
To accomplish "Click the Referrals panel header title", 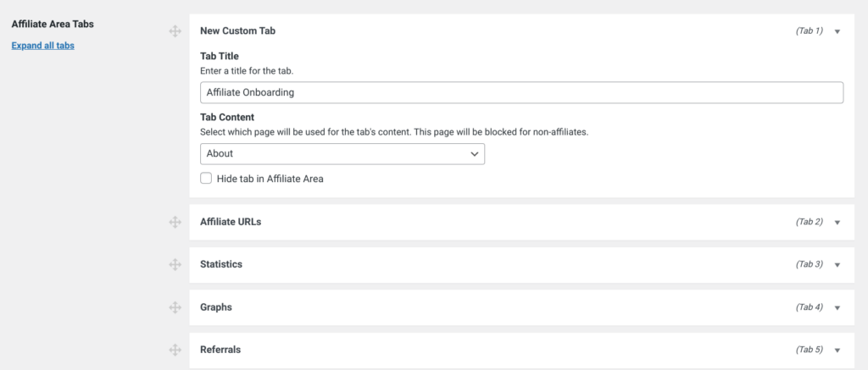I will point(220,350).
